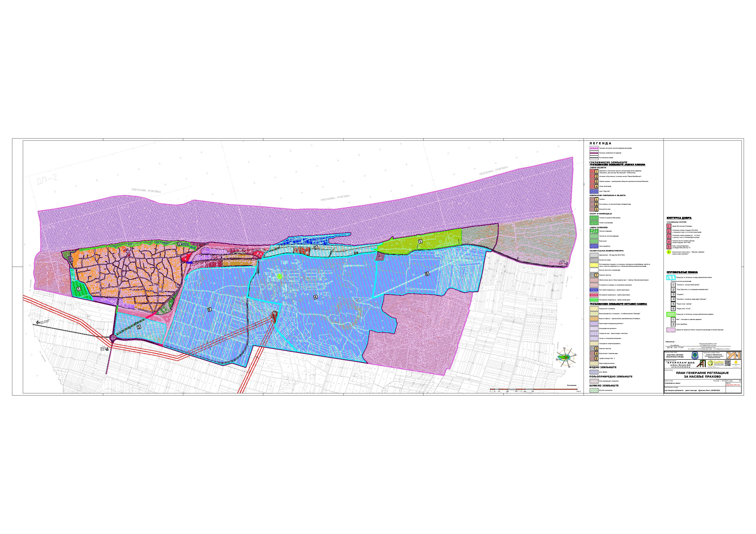Click the 'Спортско рекреативни центар' green swatch

594,218
